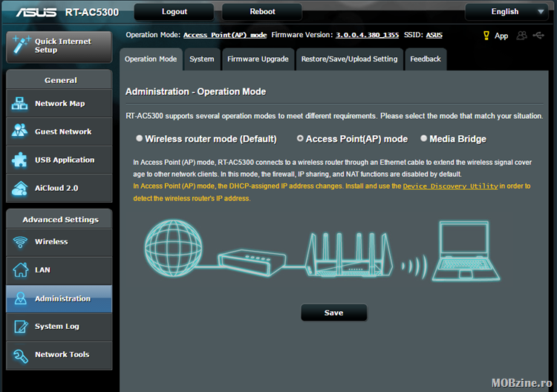Click the Reboot button
Image resolution: width=557 pixels, height=392 pixels.
click(262, 12)
